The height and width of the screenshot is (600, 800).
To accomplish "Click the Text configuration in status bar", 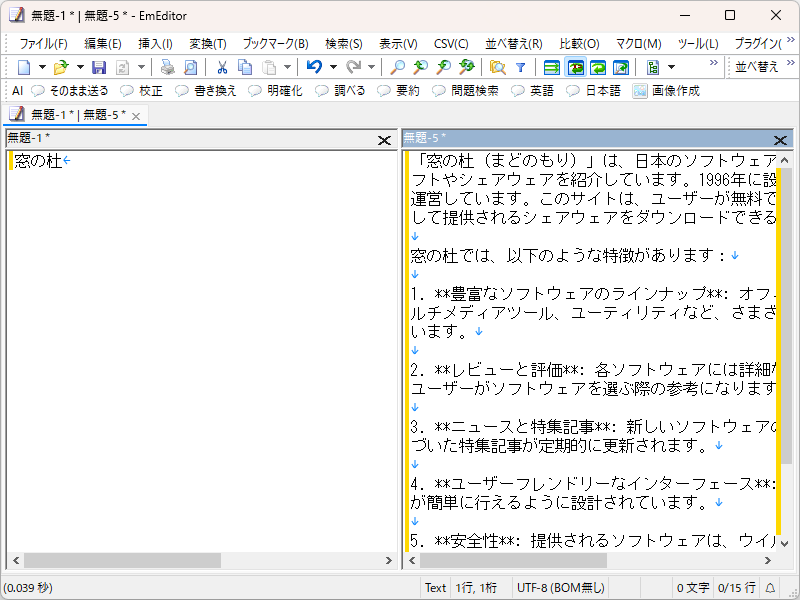I will (x=435, y=588).
